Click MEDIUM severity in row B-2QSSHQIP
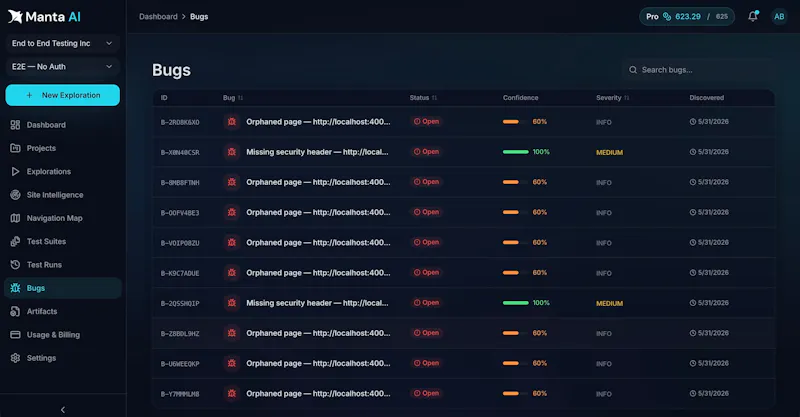This screenshot has height=417, width=800. (609, 303)
